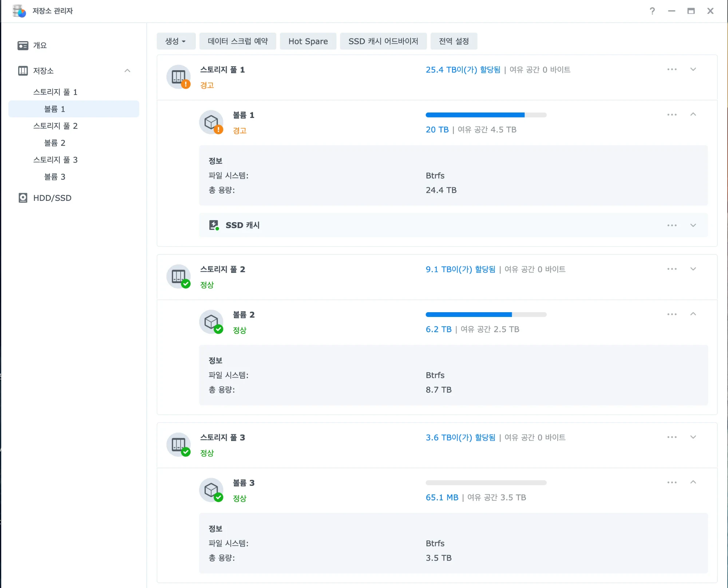Collapse 볼륨 1 details chevron

693,114
